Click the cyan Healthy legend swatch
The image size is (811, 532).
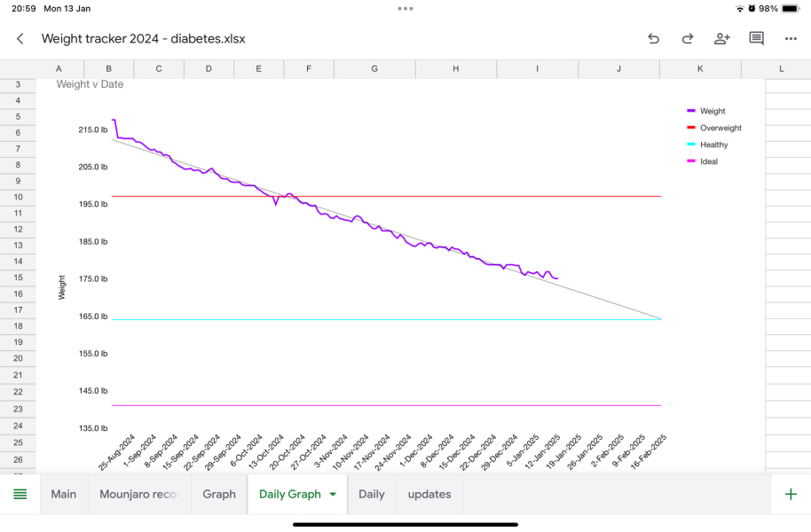[691, 145]
